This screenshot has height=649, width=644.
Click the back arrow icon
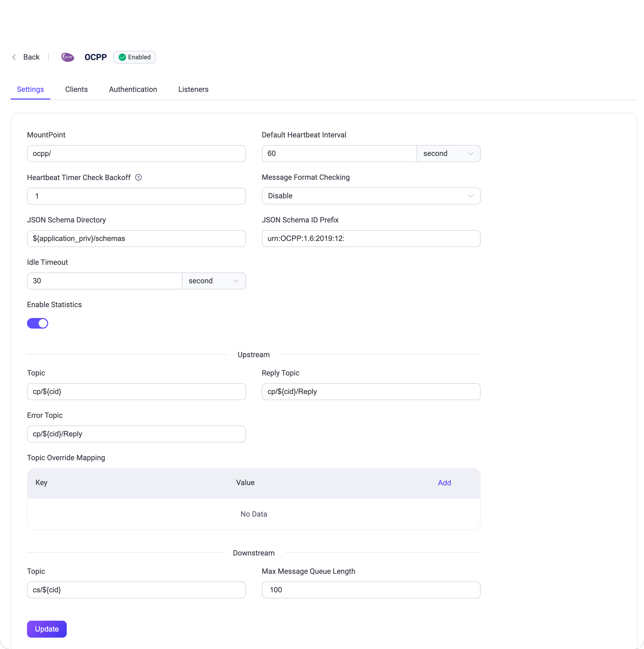click(14, 57)
